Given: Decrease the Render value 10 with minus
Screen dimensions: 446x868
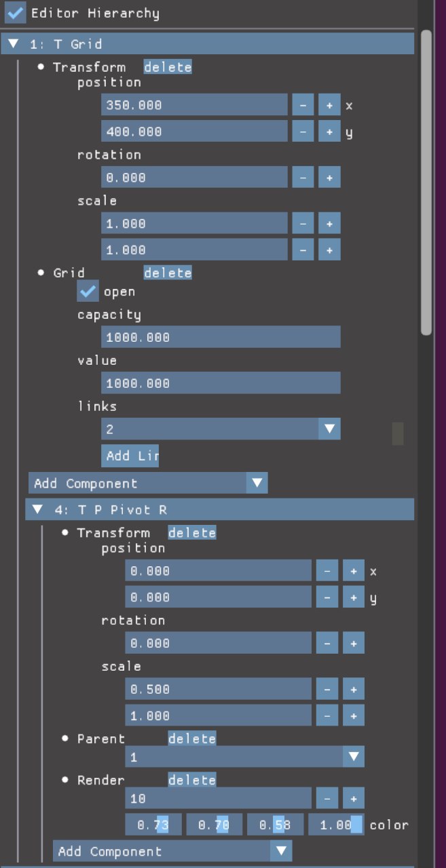Looking at the screenshot, I should click(x=327, y=798).
